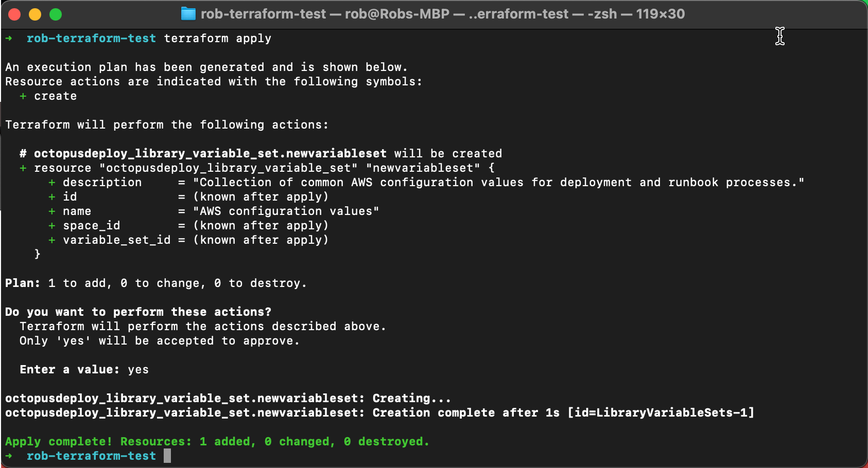
Task: Click the opening brace after newvariableset
Action: click(491, 168)
